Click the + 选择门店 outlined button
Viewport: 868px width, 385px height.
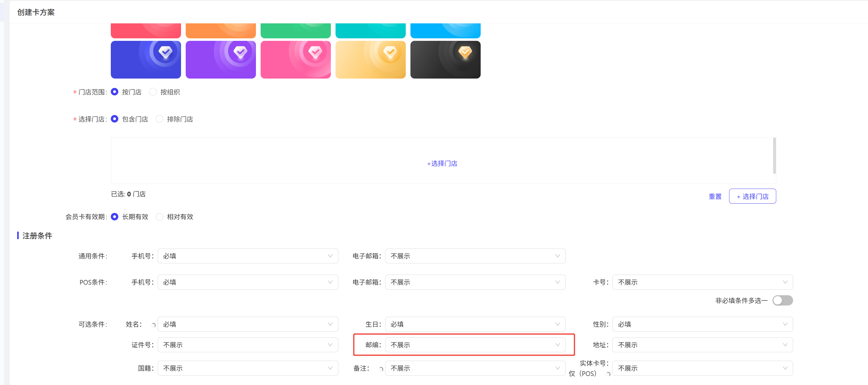(752, 196)
